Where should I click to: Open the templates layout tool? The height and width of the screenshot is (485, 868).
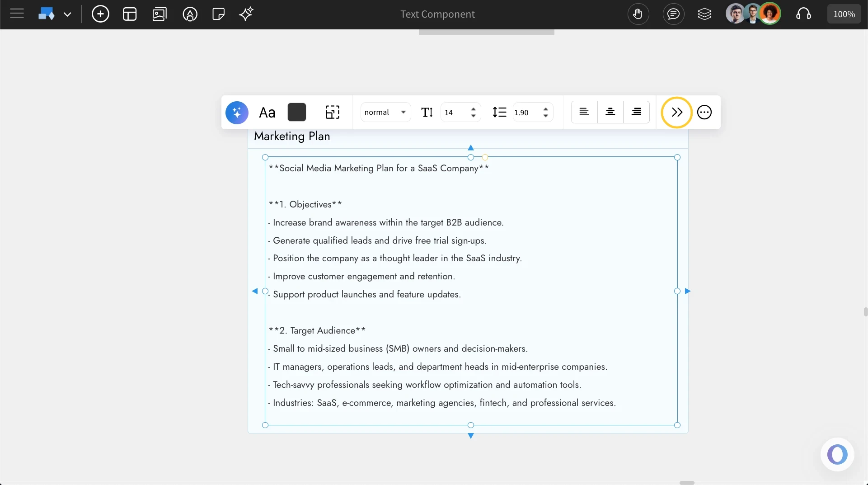pyautogui.click(x=130, y=14)
